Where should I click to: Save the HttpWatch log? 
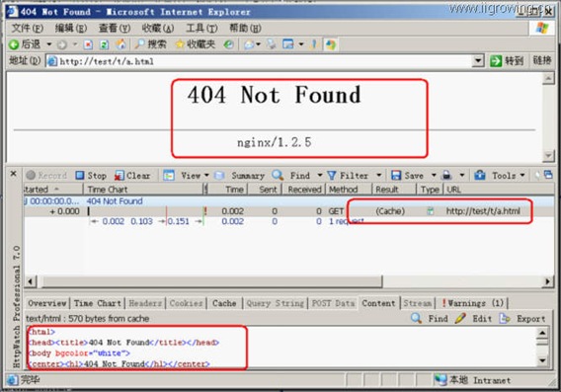point(407,175)
